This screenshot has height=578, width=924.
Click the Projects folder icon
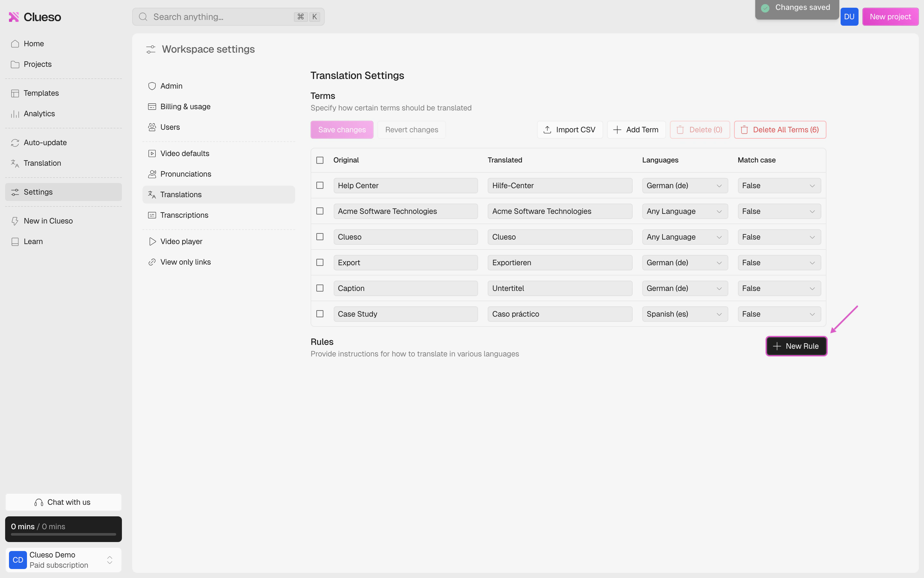[x=15, y=64]
